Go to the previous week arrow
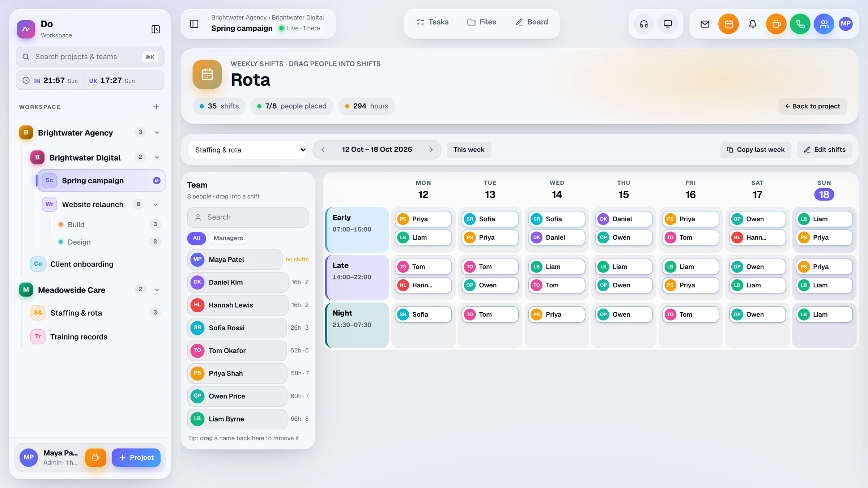 click(x=323, y=150)
